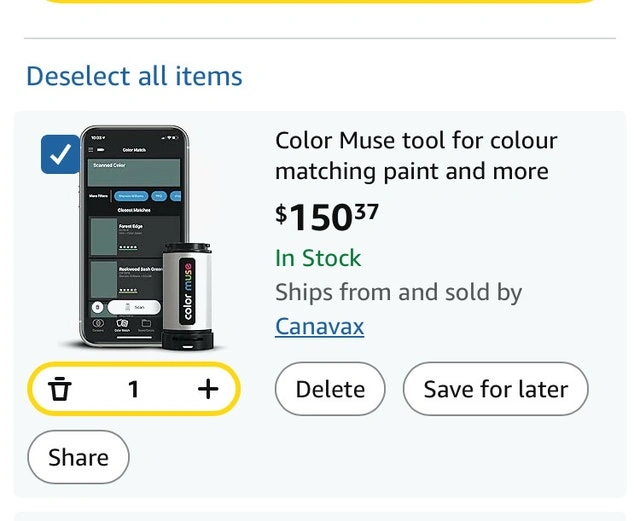Image resolution: width=640 pixels, height=521 pixels.
Task: Click the $150.37 price
Action: pos(326,215)
